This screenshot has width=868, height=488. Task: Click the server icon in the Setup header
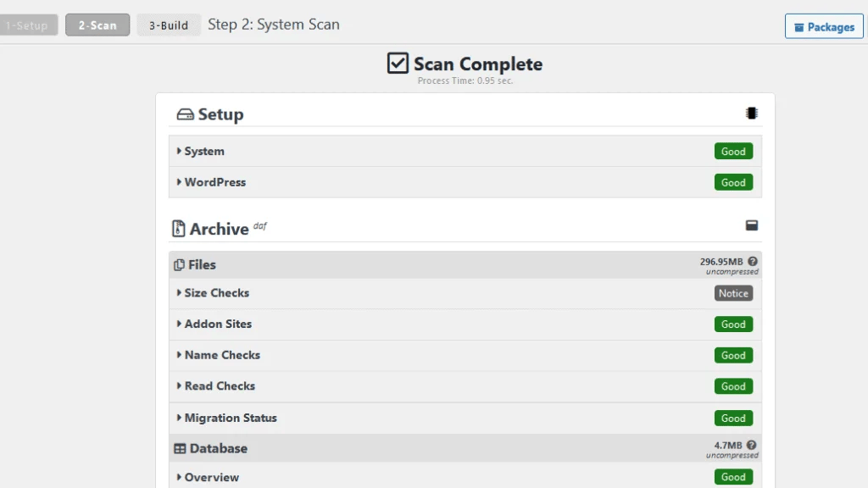184,114
